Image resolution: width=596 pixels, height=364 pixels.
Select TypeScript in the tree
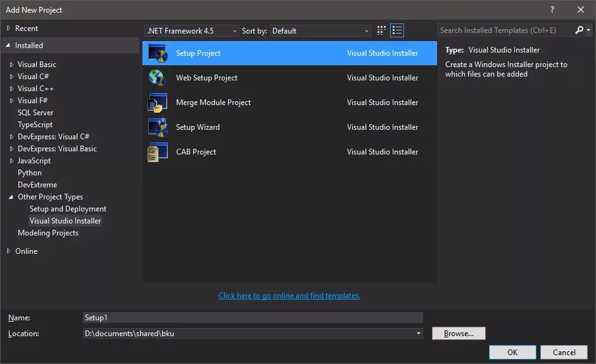(x=35, y=125)
